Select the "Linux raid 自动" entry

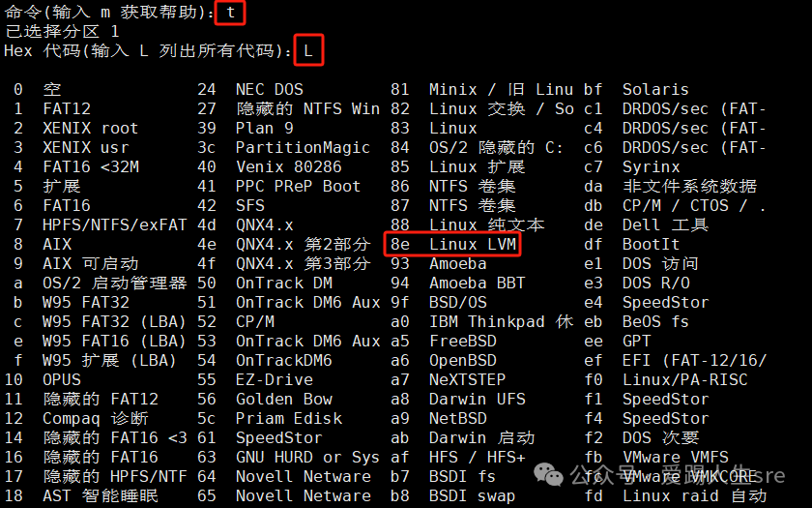coord(694,495)
